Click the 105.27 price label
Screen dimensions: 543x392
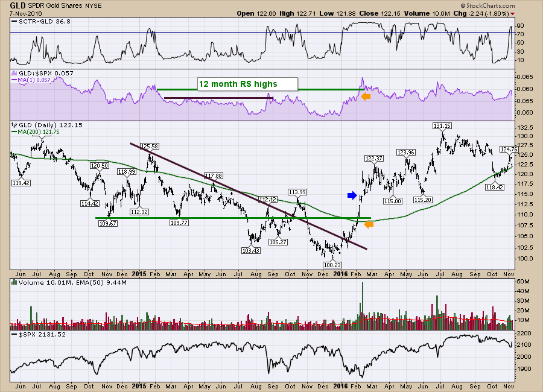(x=278, y=242)
